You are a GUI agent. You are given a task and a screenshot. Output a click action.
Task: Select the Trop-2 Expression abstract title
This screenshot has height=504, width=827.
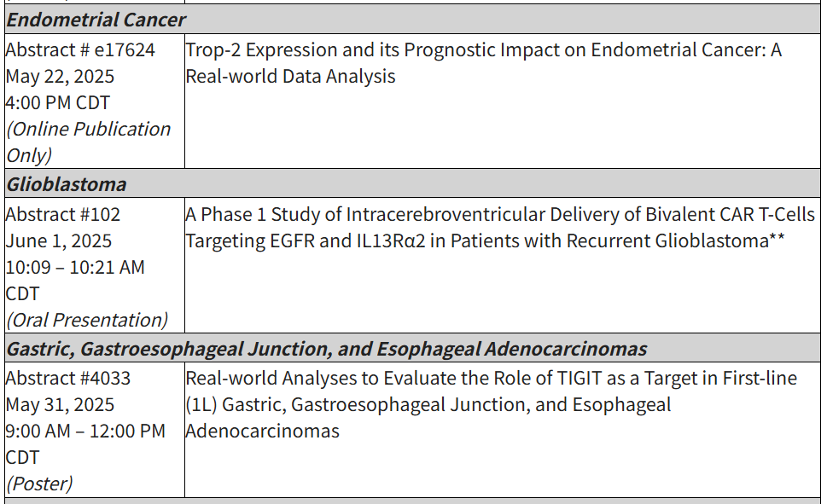point(483,63)
